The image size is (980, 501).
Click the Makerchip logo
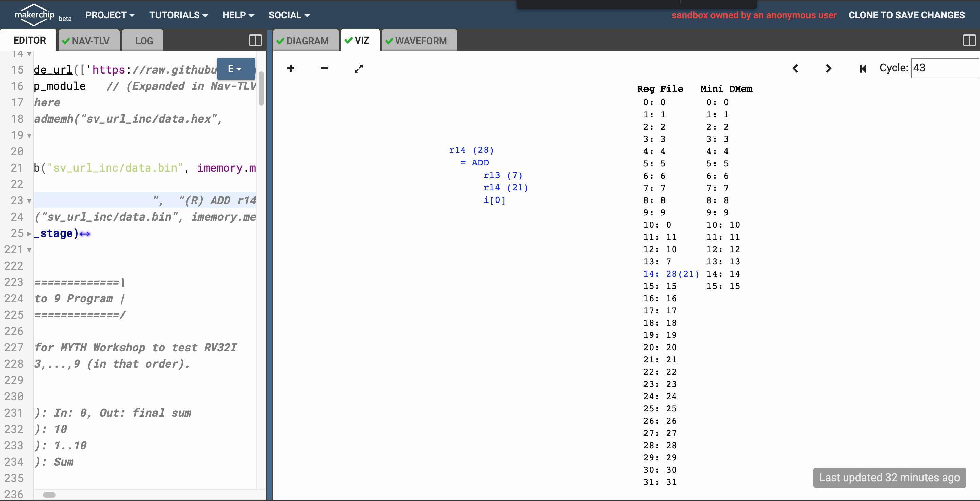point(35,15)
